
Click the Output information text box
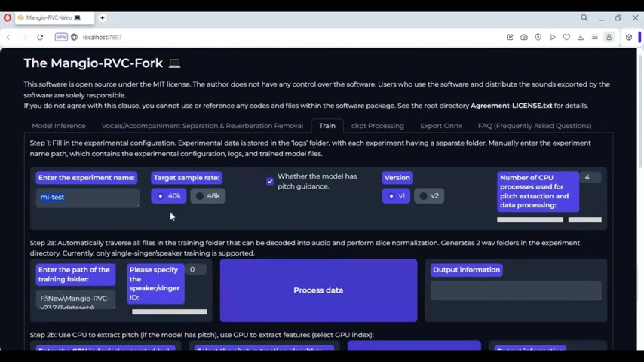coord(516,290)
